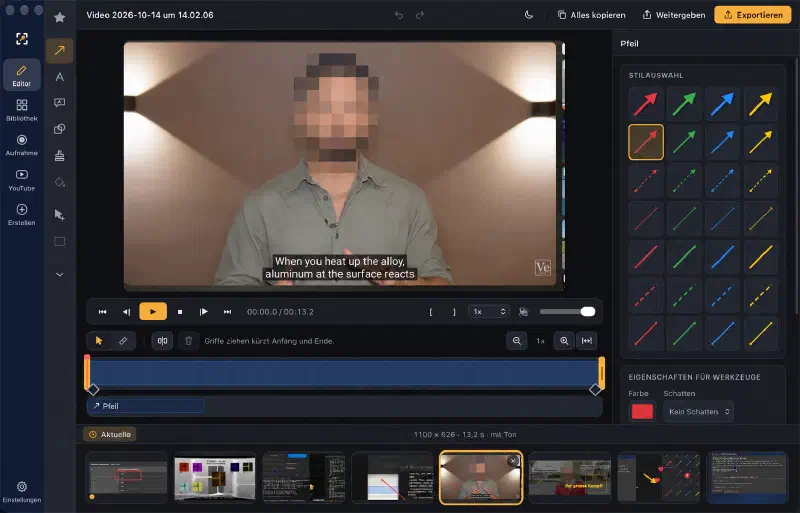Skip to the video end
The image size is (800, 513).
228,312
